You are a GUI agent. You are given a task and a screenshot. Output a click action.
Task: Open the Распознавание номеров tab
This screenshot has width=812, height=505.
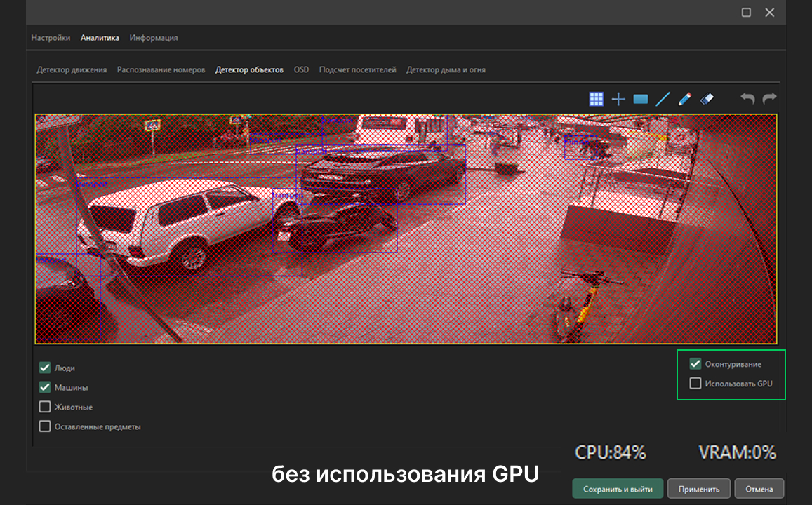(161, 70)
